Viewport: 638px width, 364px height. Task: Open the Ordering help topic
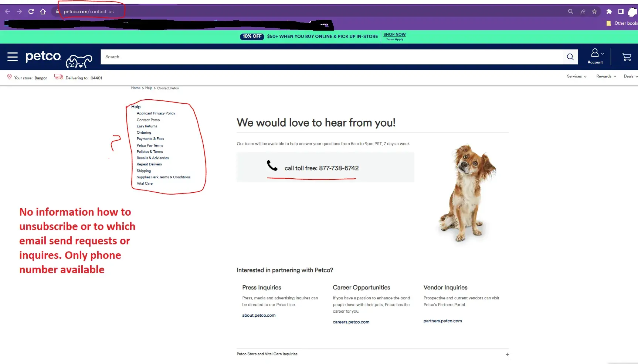[144, 133]
